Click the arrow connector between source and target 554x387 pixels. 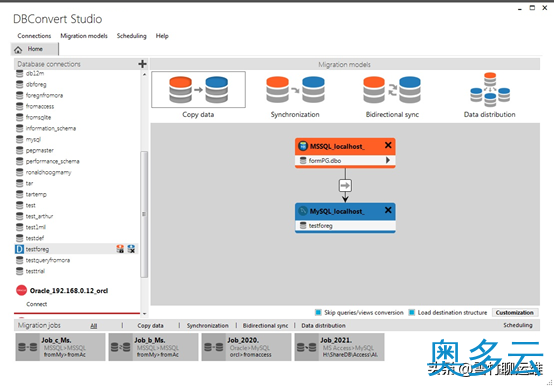[345, 185]
